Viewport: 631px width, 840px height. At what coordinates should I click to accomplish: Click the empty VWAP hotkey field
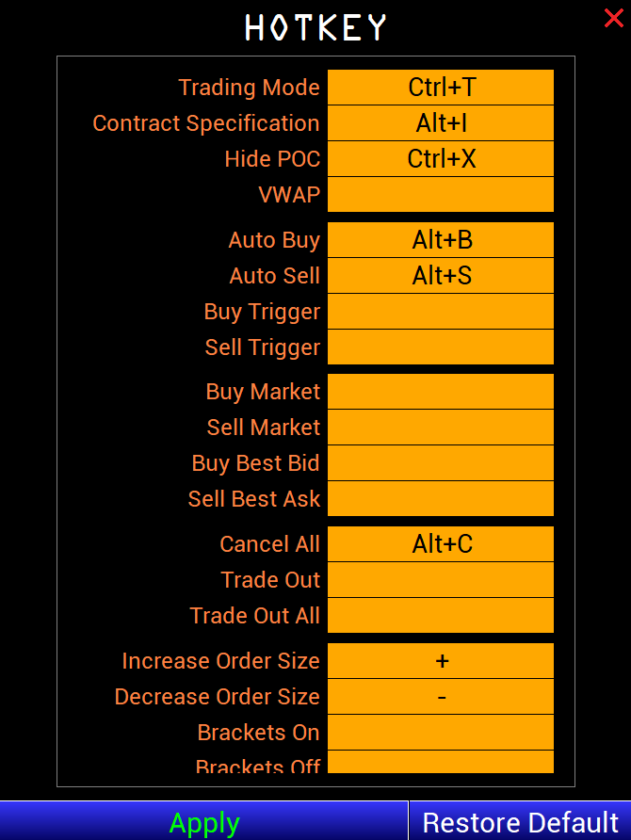441,195
